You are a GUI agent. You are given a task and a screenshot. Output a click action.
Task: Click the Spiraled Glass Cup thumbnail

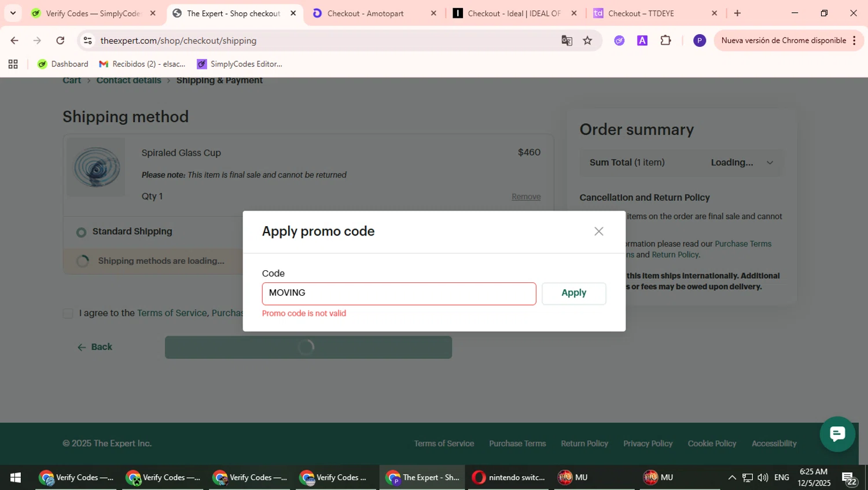pos(96,167)
